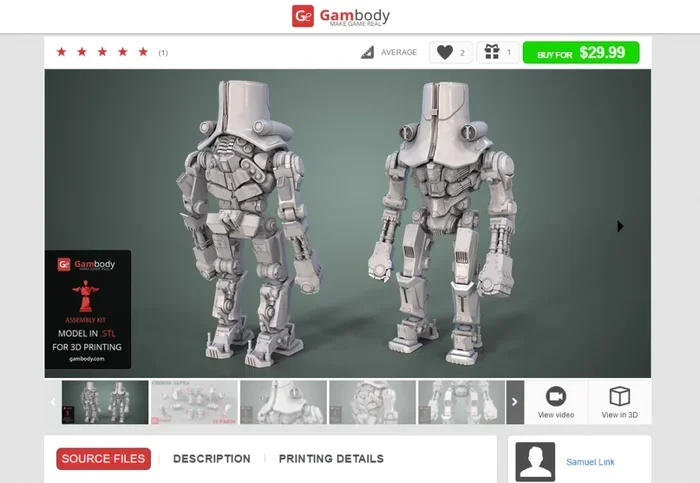Image resolution: width=700 pixels, height=483 pixels.
Task: Click the AVERAGE difficulty label
Action: coord(399,52)
